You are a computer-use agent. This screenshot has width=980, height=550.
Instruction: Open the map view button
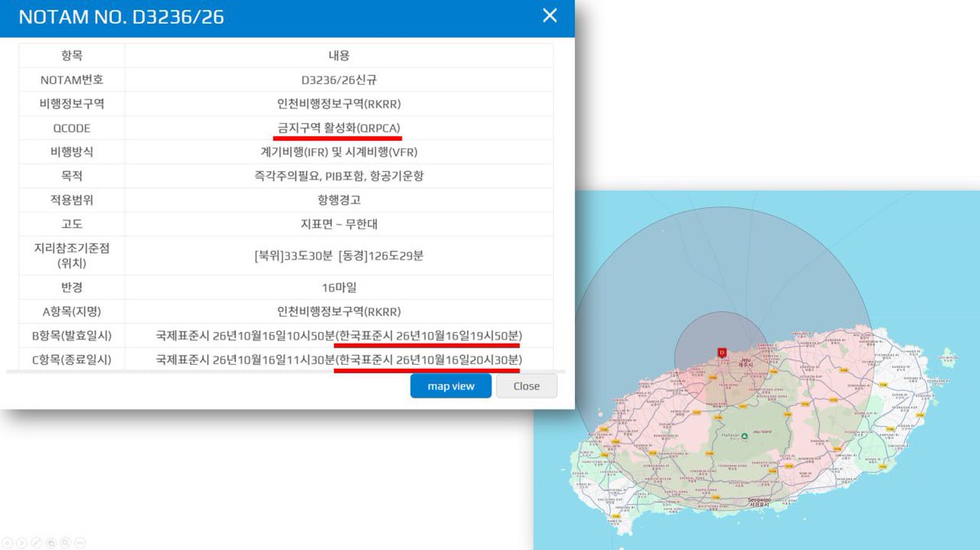451,386
